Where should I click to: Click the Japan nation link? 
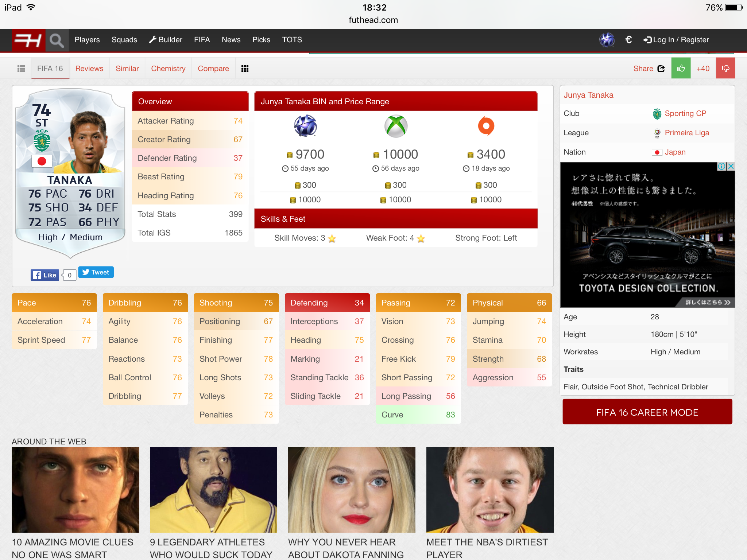675,152
